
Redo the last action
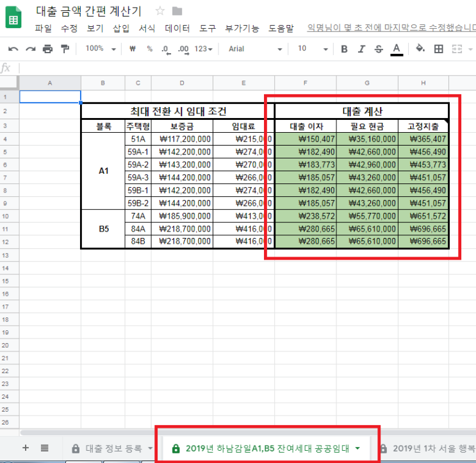(x=30, y=49)
